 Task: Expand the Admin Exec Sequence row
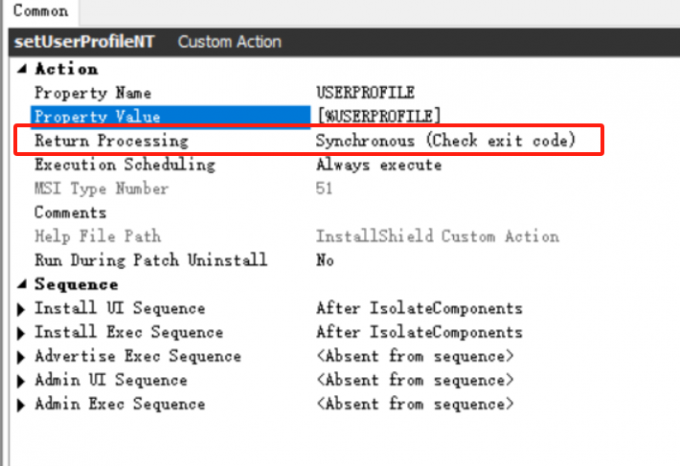click(x=22, y=404)
